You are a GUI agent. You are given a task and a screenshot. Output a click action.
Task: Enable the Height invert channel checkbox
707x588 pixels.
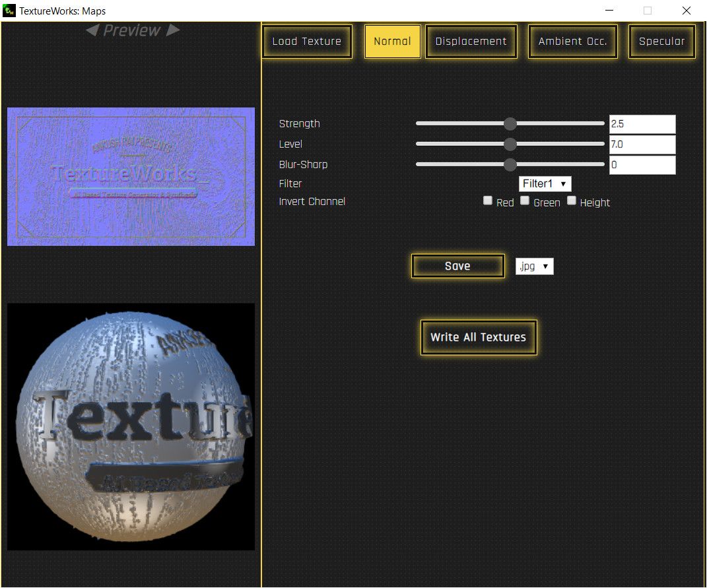tap(572, 200)
